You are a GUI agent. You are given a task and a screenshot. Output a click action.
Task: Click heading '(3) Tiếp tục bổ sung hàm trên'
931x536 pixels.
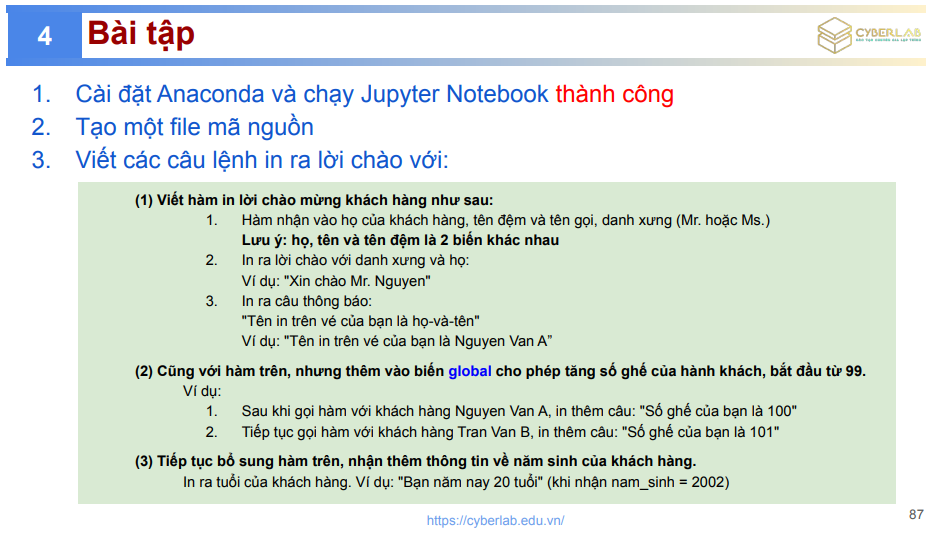[x=415, y=461]
